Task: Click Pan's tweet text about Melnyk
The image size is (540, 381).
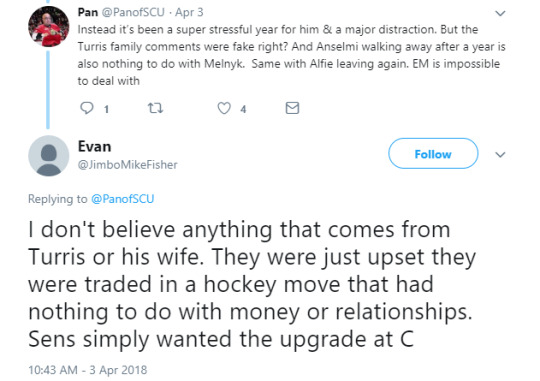Action: (x=291, y=55)
